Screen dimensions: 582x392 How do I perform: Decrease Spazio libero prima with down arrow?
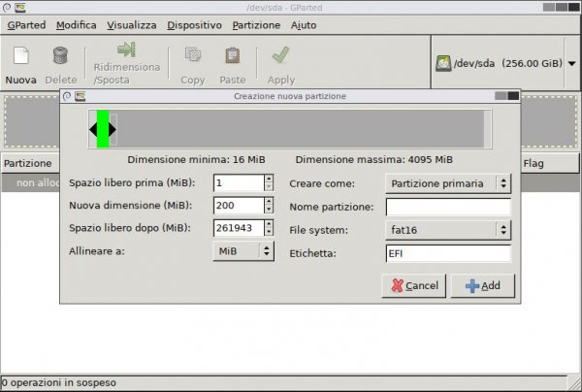[269, 187]
